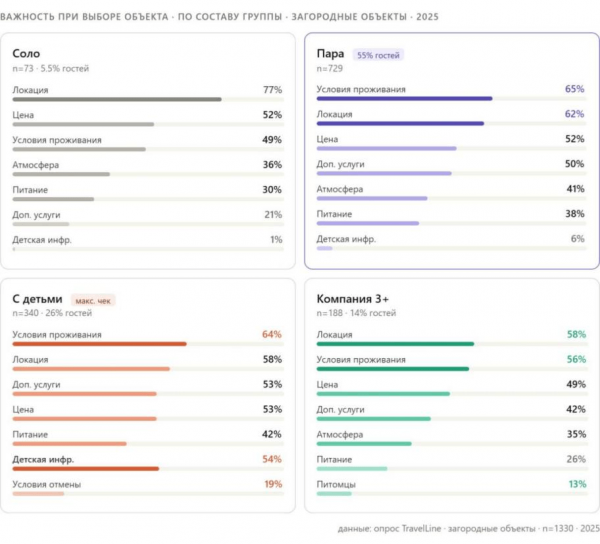Select the Доп. услуги 21% value in Соло

point(273,215)
